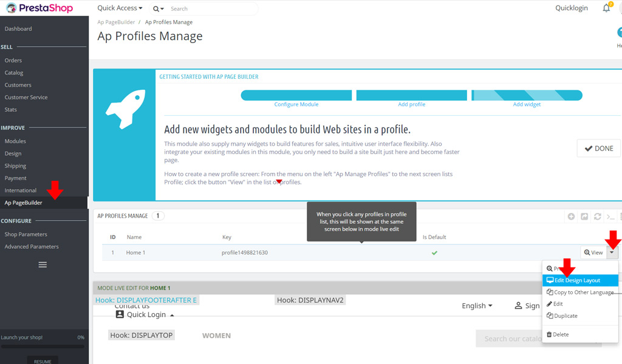Image resolution: width=622 pixels, height=364 pixels.
Task: Click the rocket icon
Action: pyautogui.click(x=125, y=109)
